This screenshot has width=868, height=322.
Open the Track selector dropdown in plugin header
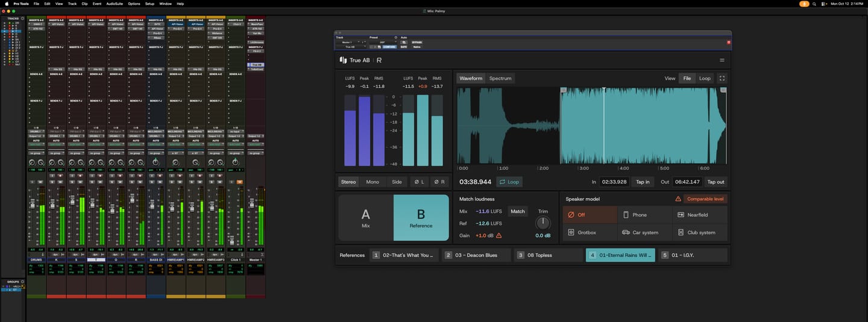[349, 43]
